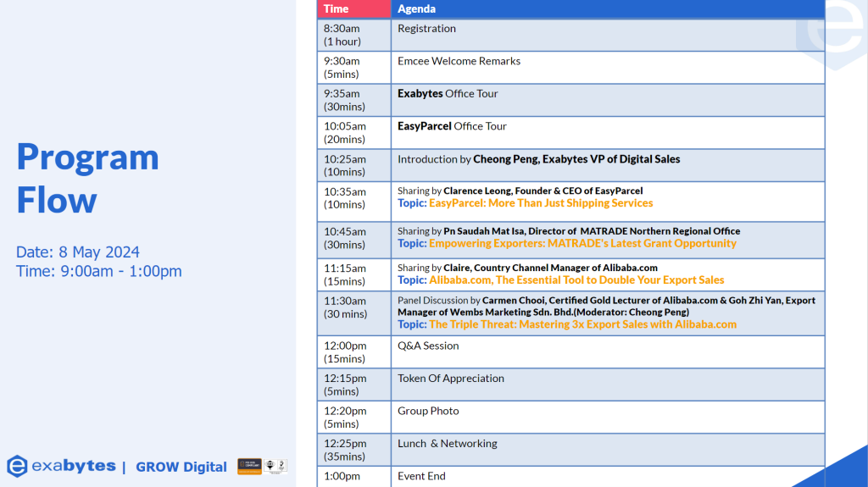This screenshot has height=487, width=868.
Task: Click the 'Date: 8 May 2024' line
Action: [x=77, y=252]
